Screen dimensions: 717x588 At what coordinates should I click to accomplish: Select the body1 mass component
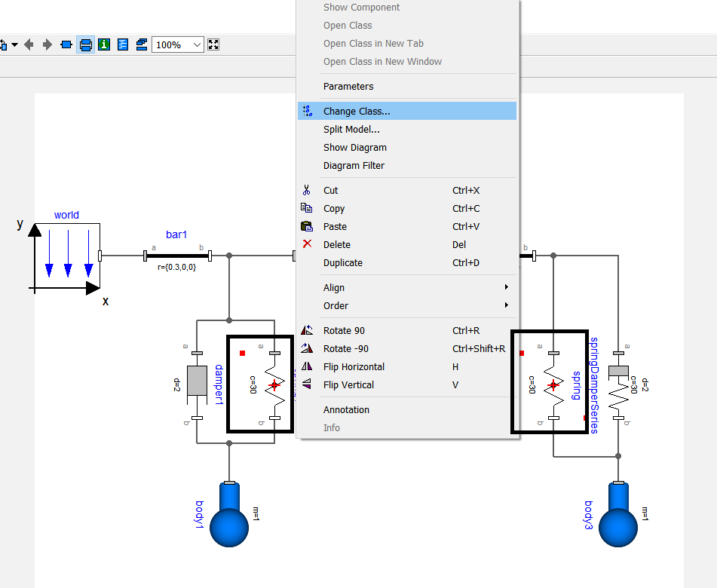click(x=229, y=514)
